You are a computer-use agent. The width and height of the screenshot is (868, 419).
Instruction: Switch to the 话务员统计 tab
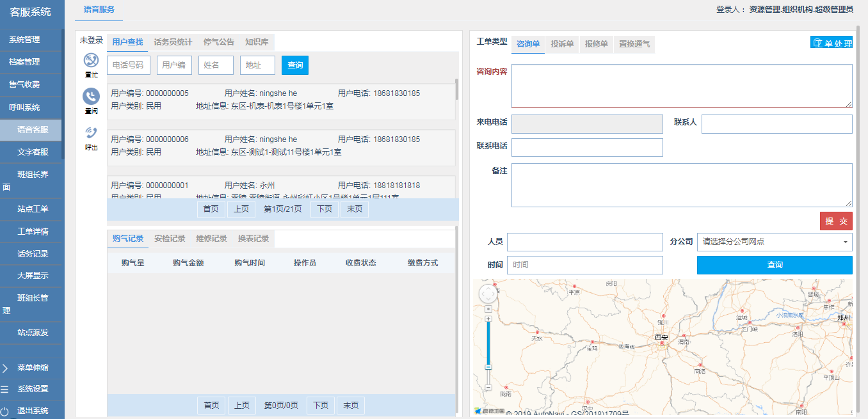(173, 42)
